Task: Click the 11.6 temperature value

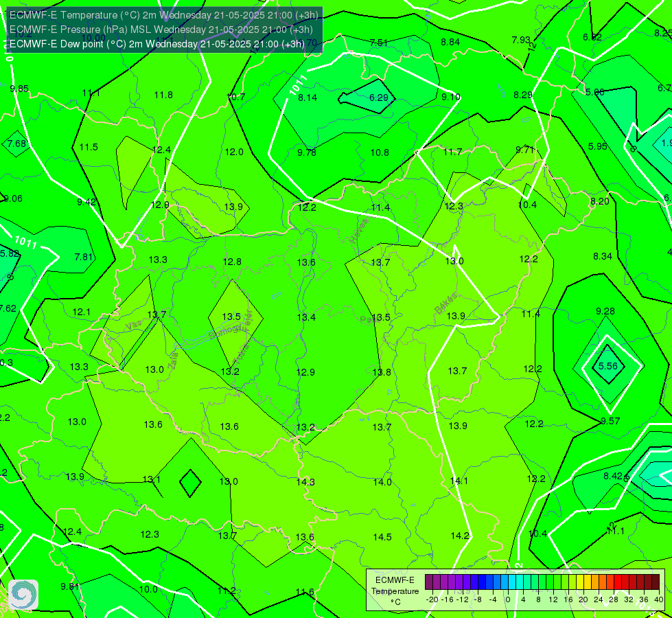Action: [305, 592]
